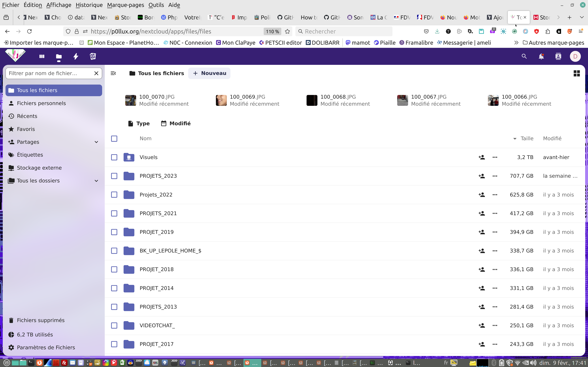Open the Activity lightning bolt app
Screen dimensions: 588x367
pos(76,56)
